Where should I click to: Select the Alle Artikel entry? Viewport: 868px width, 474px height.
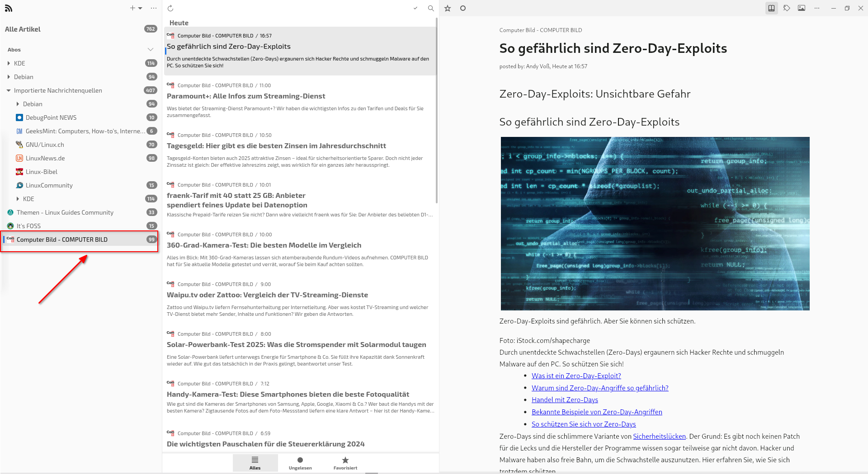pyautogui.click(x=81, y=29)
